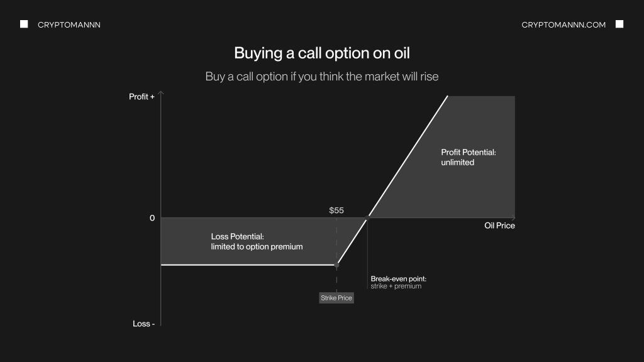Viewport: 644px width, 362px height.
Task: Click the "Loss Potential: limited to option premium" text
Action: [257, 241]
